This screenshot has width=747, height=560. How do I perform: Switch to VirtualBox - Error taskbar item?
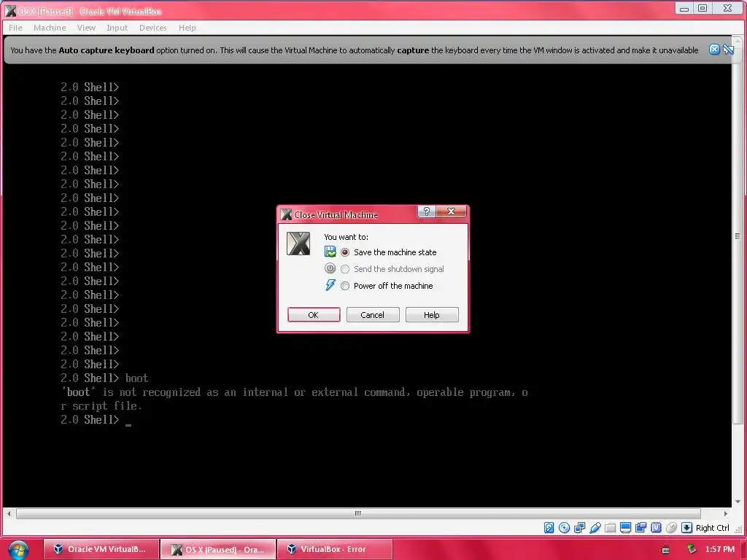(334, 549)
